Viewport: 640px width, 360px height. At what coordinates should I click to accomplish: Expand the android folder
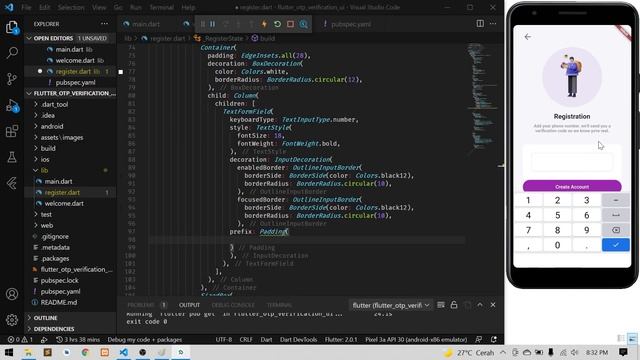[52, 126]
